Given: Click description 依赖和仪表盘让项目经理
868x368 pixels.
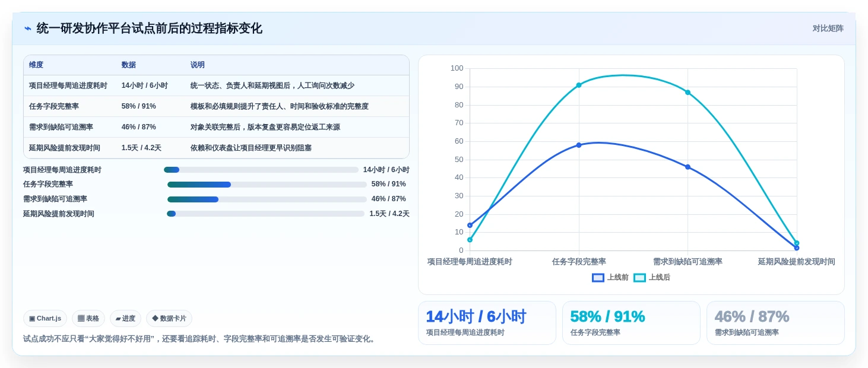Looking at the screenshot, I should pos(251,148).
